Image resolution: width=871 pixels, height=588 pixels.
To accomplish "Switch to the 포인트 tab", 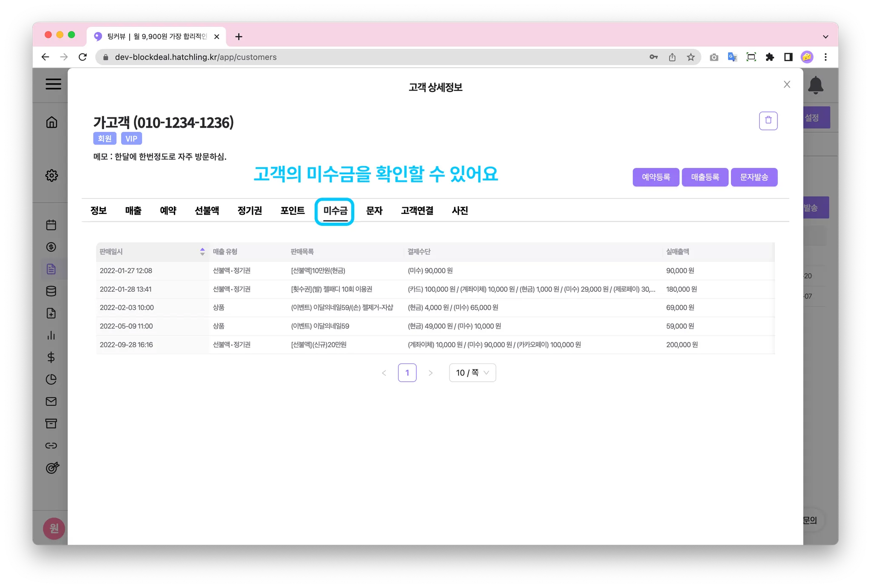I will 292,210.
